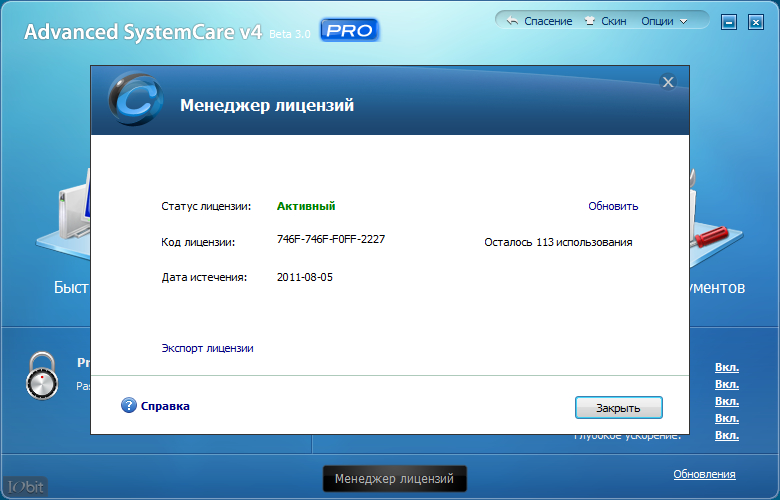Image resolution: width=780 pixels, height=500 pixels.
Task: Click the green Активный status text
Action: [306, 206]
